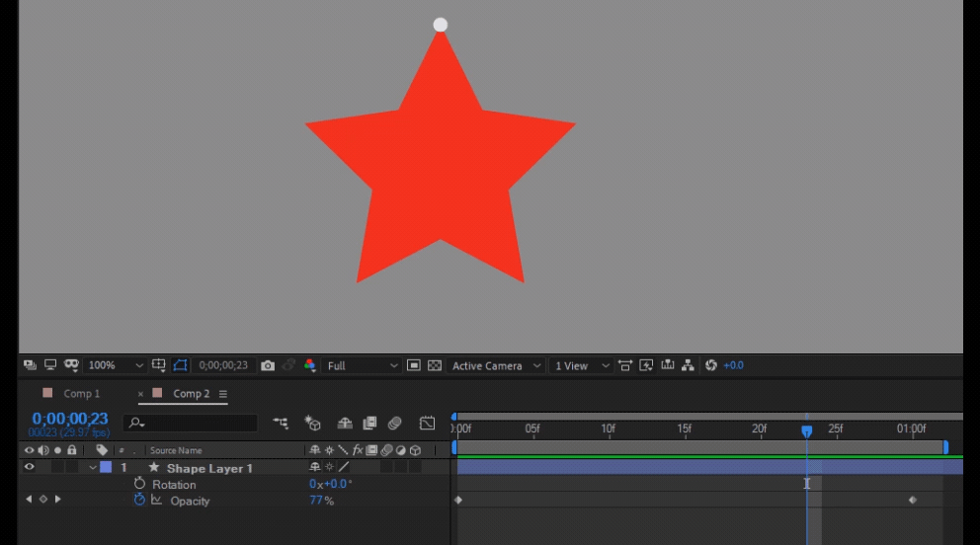Click the Fast Previews lightning icon
This screenshot has width=980, height=545.
click(x=646, y=365)
